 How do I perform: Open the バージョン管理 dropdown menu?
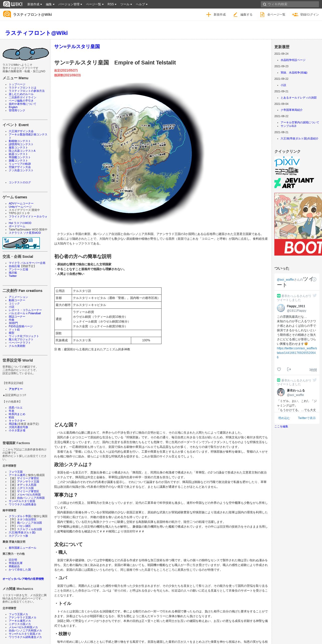coord(70,4)
